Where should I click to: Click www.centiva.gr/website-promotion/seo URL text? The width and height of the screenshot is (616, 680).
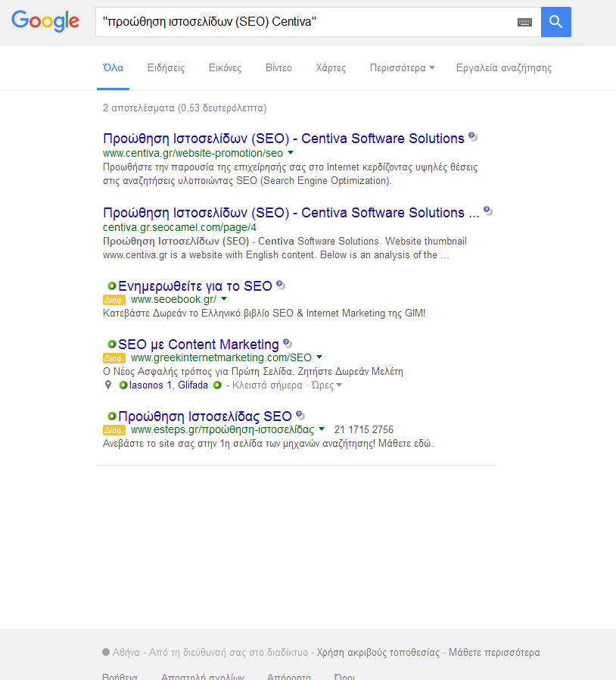(x=193, y=153)
